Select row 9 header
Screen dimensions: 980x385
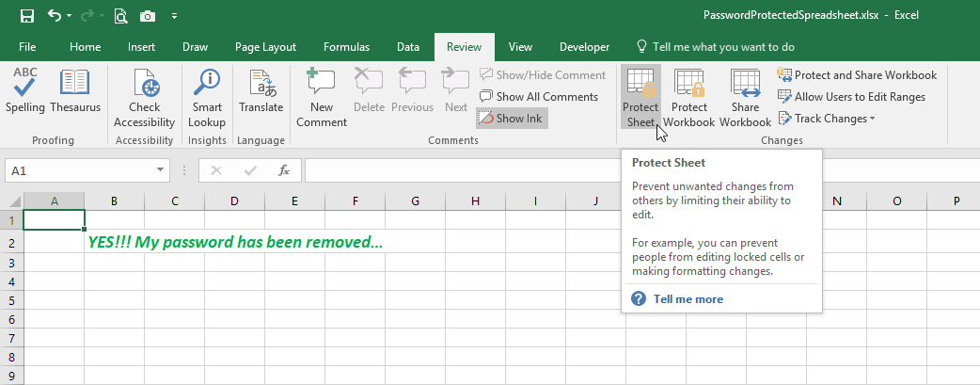[11, 376]
